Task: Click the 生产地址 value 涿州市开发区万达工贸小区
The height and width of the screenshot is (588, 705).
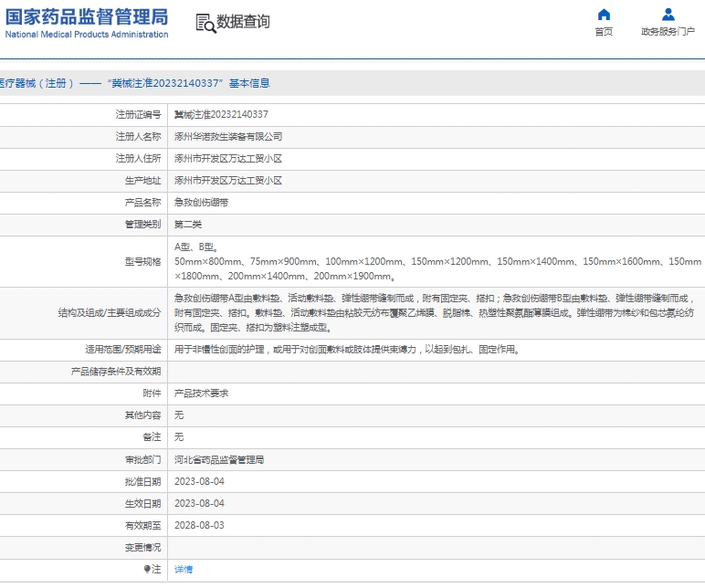Action: (228, 181)
